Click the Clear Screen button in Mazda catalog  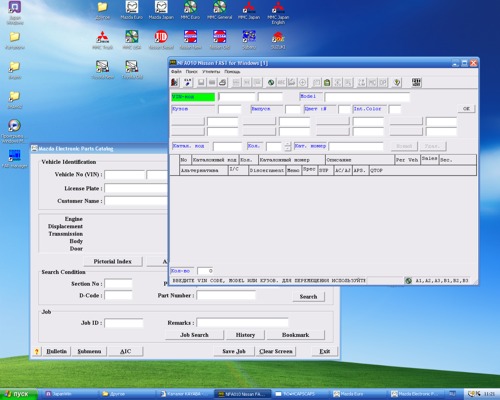tap(276, 351)
